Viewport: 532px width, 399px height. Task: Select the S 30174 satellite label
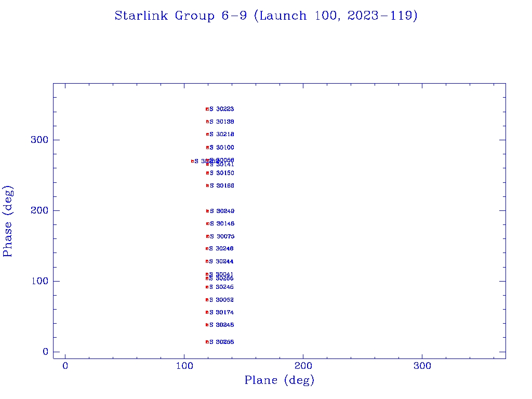coord(221,312)
